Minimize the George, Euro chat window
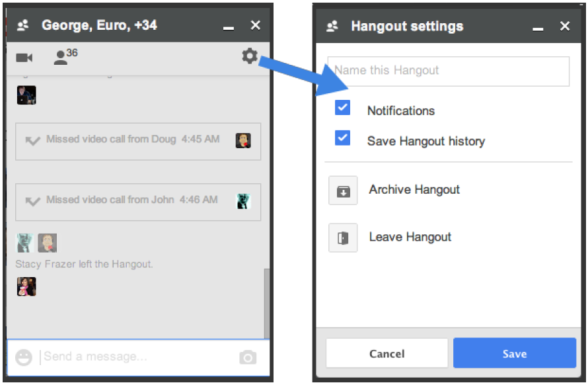Image resolution: width=588 pixels, height=385 pixels. click(x=229, y=28)
